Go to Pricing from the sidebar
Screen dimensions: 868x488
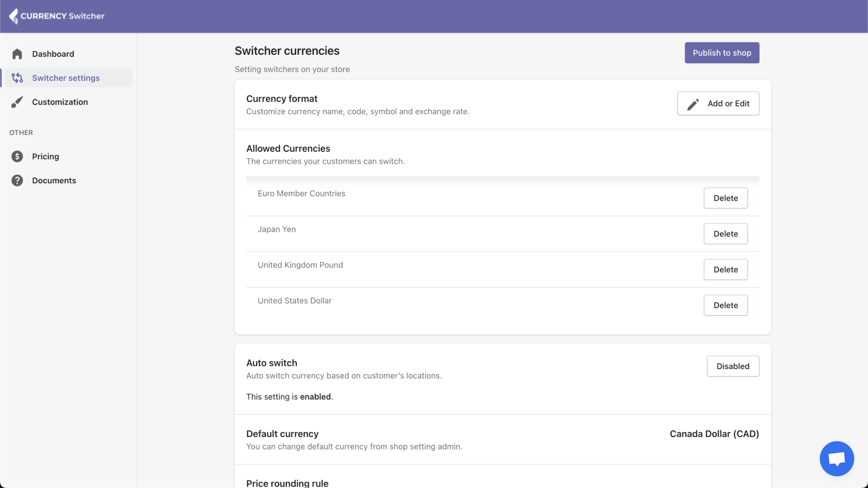click(x=46, y=156)
